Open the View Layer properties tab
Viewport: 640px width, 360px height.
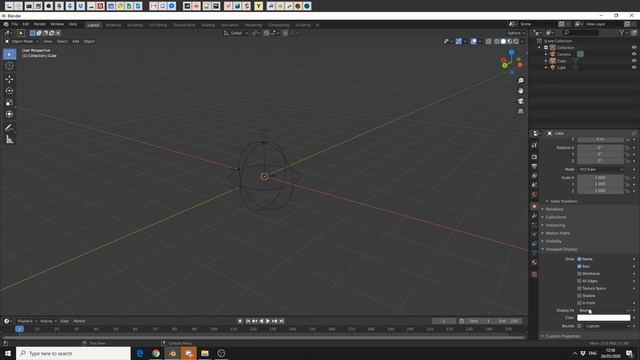(534, 176)
